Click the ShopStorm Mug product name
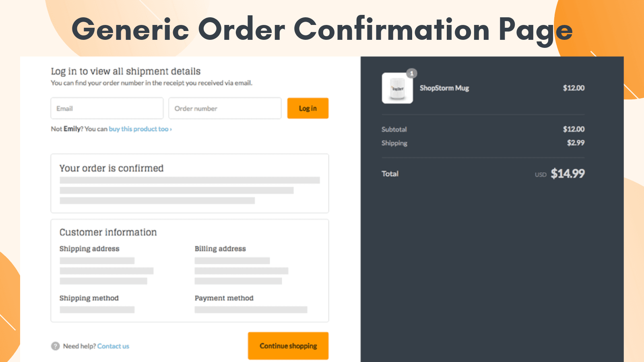The height and width of the screenshot is (362, 644). coord(444,88)
